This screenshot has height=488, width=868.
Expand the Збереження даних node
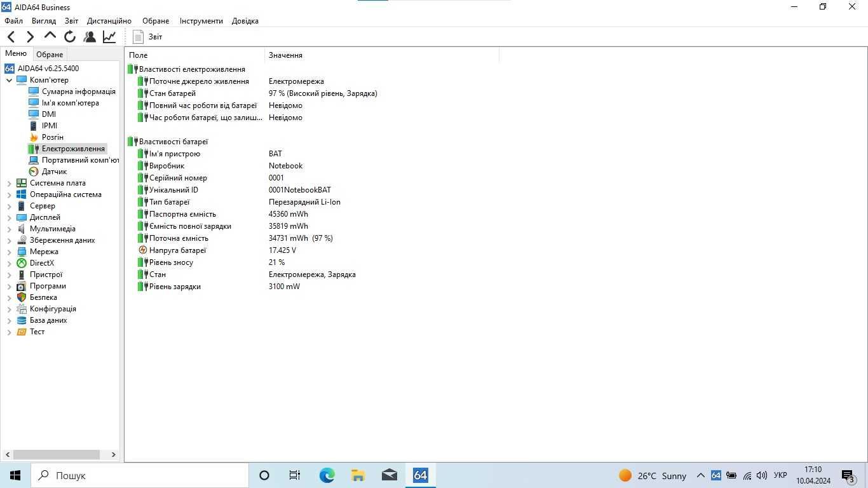[x=9, y=240]
